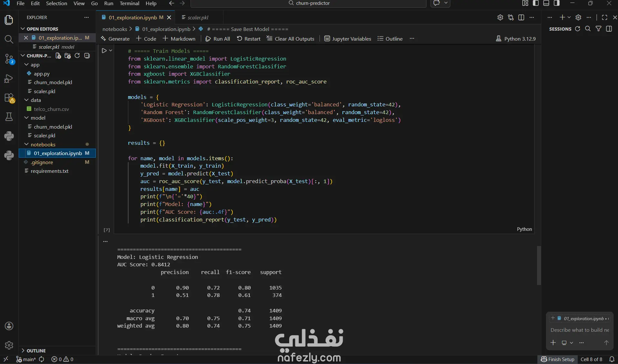The height and width of the screenshot is (364, 618).
Task: Go back with the title bar arrow
Action: pos(172,3)
